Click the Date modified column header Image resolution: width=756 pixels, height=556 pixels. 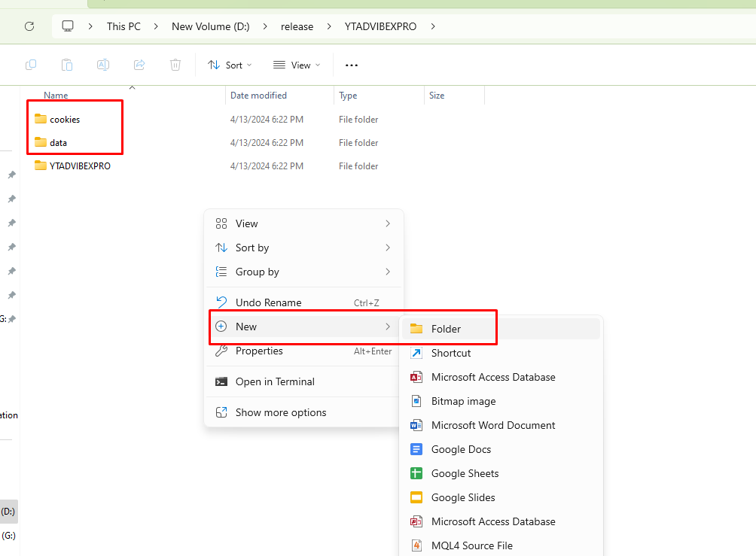pyautogui.click(x=258, y=96)
